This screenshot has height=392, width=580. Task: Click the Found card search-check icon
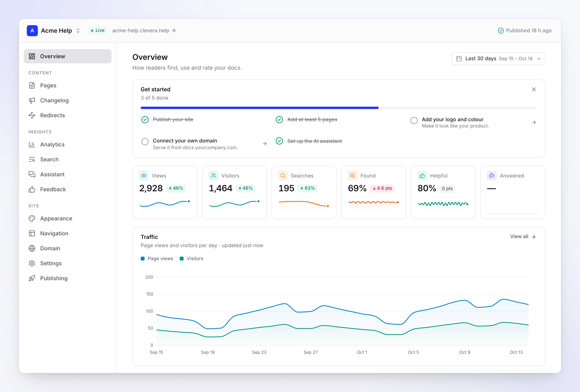tap(353, 176)
